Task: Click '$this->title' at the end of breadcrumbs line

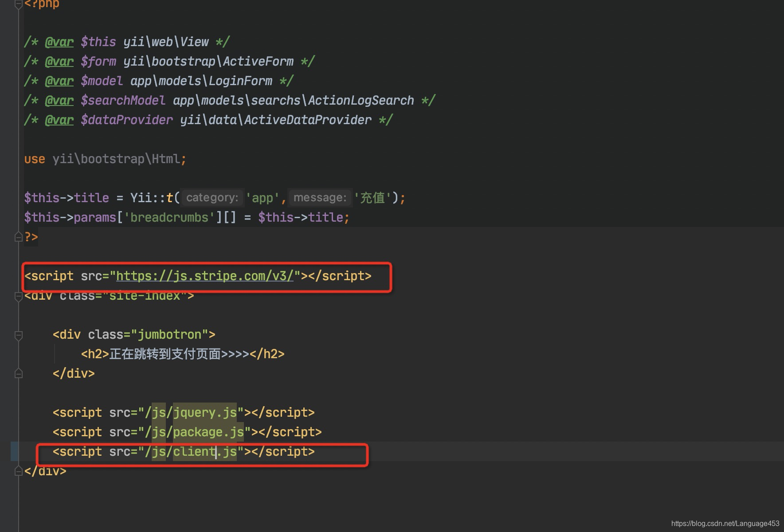Action: coord(301,217)
